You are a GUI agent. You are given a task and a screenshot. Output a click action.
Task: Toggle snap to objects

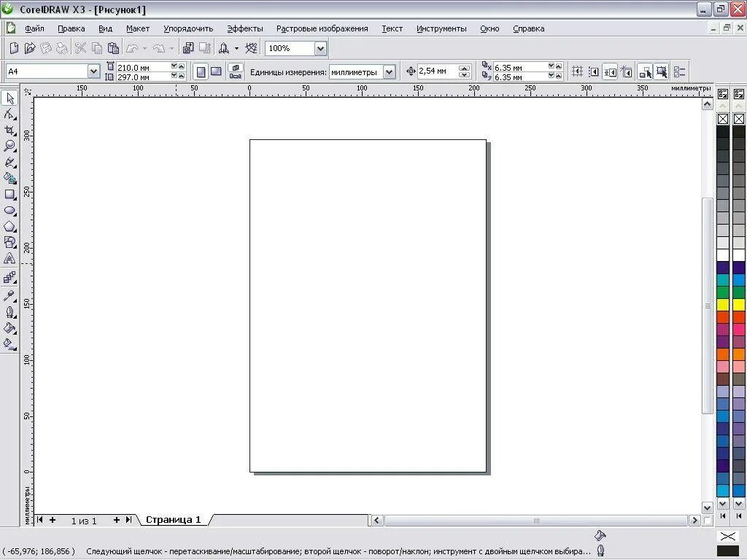point(611,72)
